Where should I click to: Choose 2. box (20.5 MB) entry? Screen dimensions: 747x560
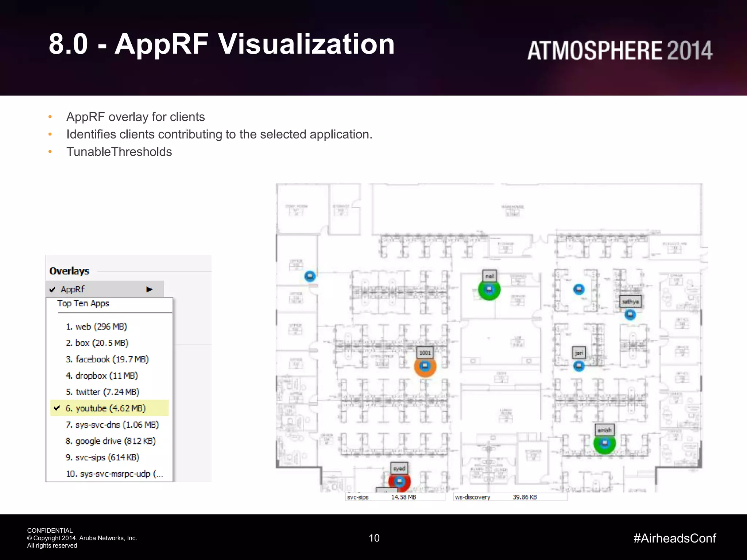97,343
